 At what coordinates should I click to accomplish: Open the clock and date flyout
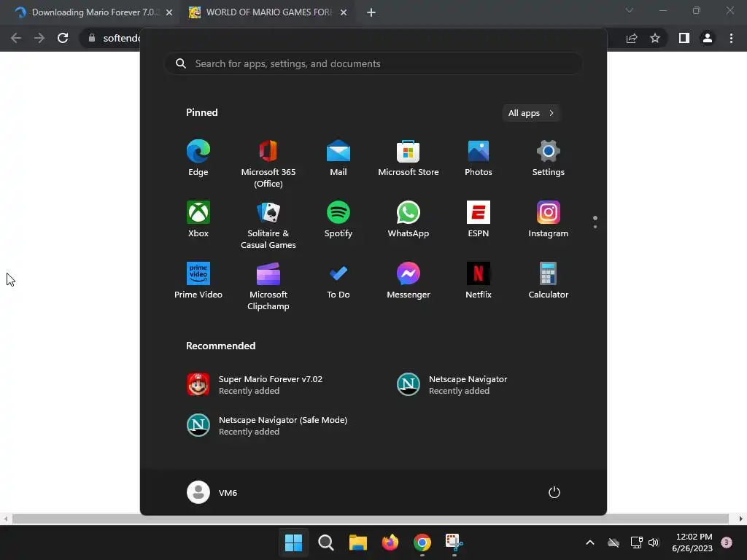692,542
